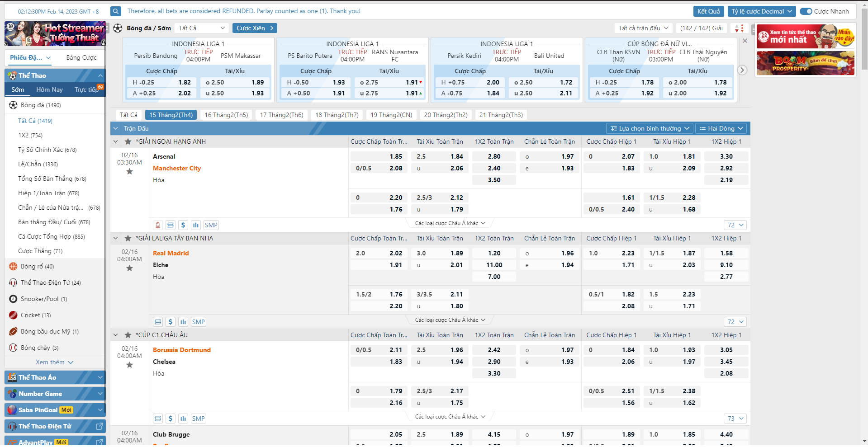Star the Borussia Dortmund vs Chelsea match
The height and width of the screenshot is (447, 868).
pyautogui.click(x=129, y=365)
